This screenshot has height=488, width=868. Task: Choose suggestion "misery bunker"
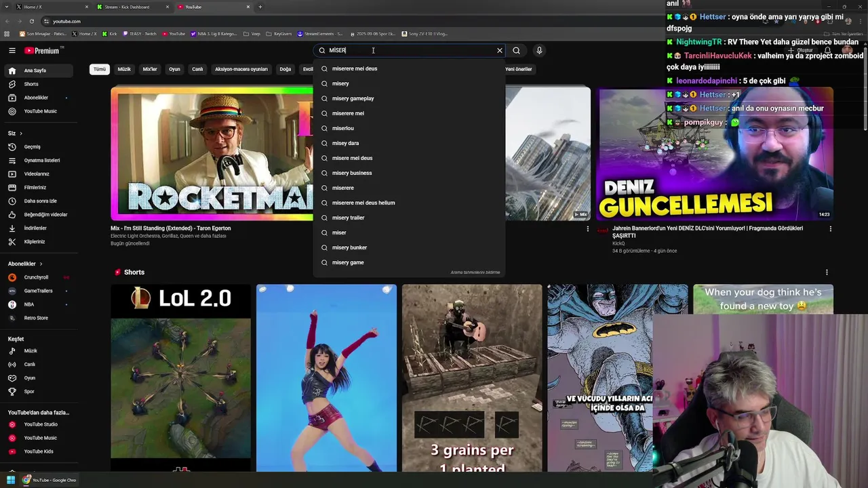pyautogui.click(x=409, y=247)
